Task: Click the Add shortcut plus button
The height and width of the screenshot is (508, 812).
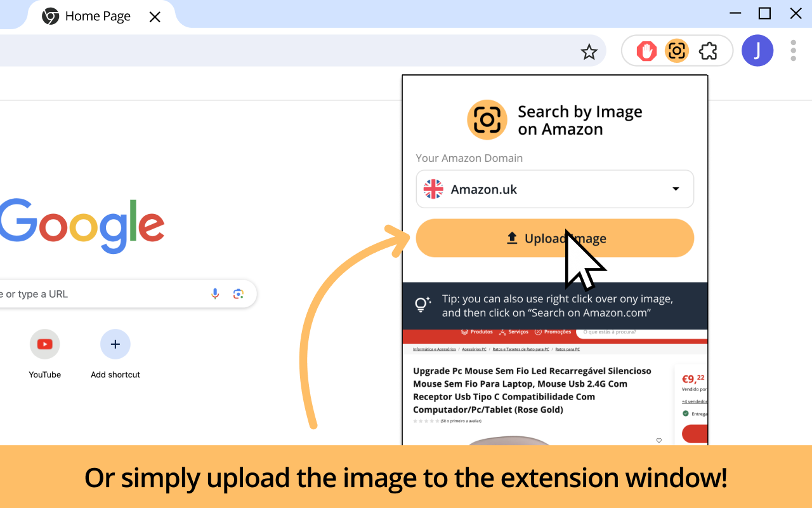Action: click(115, 344)
